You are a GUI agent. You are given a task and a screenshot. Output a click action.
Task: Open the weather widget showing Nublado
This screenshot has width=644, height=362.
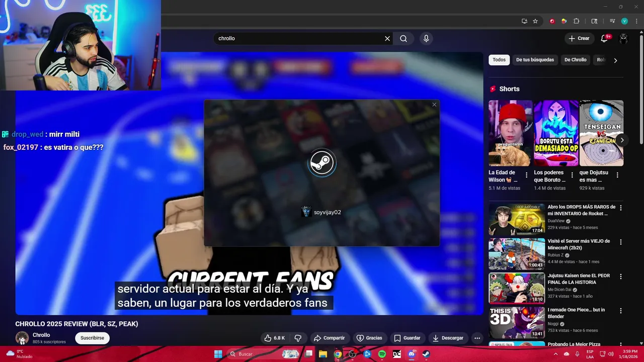[19, 354]
